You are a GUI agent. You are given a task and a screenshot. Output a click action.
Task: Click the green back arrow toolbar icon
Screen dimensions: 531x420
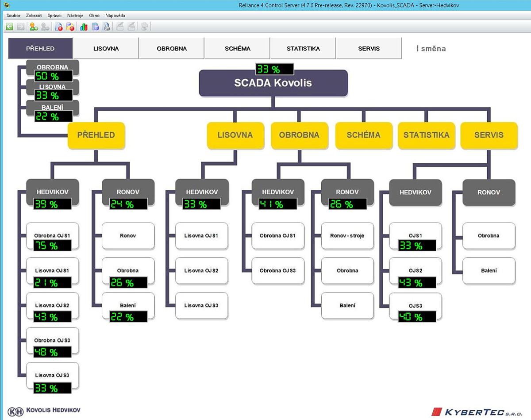coord(9,27)
